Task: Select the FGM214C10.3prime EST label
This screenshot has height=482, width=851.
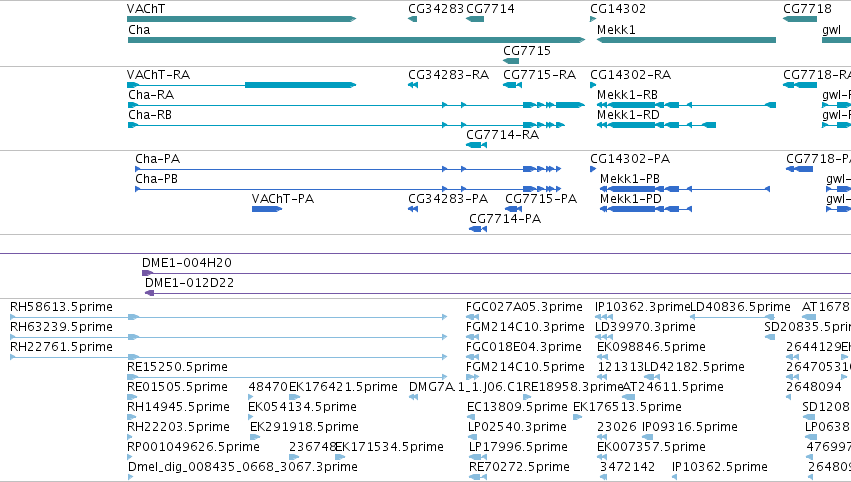Action: (x=525, y=327)
